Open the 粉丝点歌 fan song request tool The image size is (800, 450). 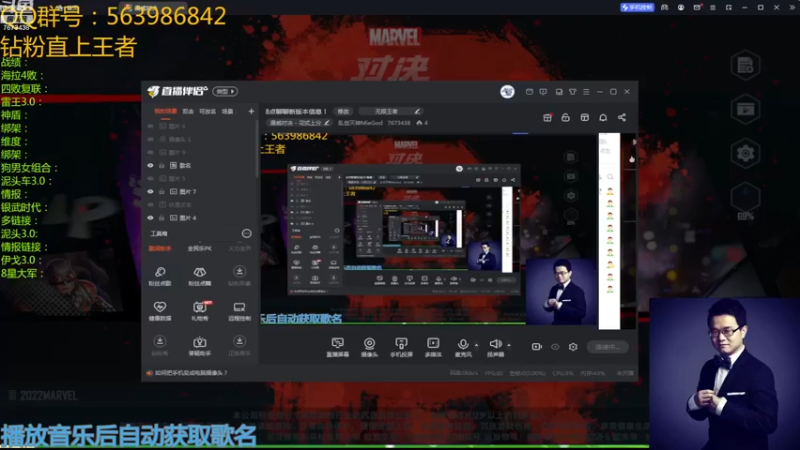click(x=160, y=276)
